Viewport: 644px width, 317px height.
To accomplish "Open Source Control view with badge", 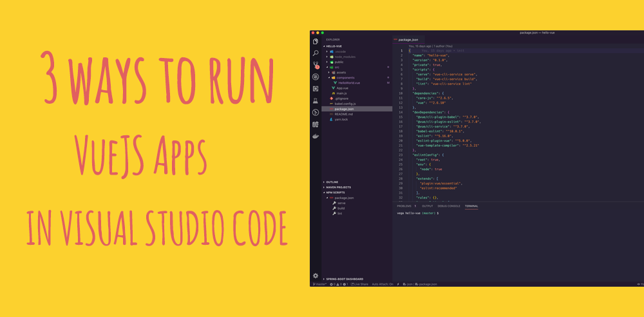I will click(x=316, y=65).
